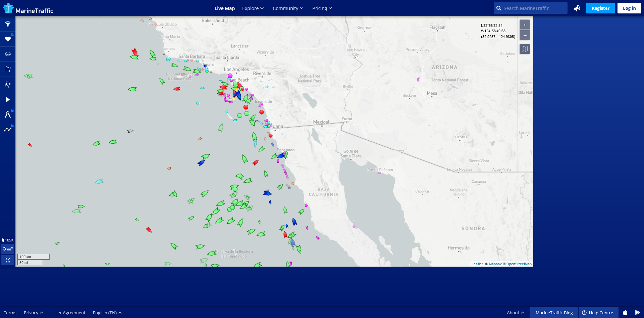Viewport: 644px width, 318px height.
Task: Open the OpenStreetMap attribution link
Action: click(519, 264)
